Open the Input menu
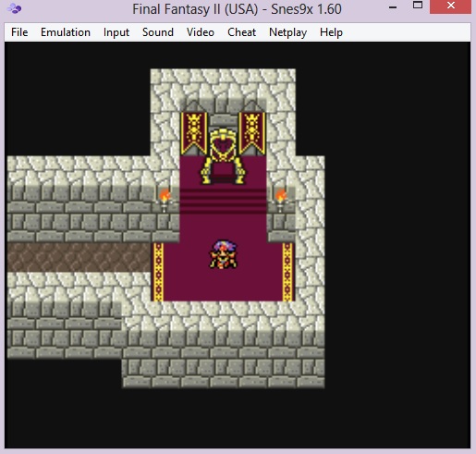Viewport: 476px width, 454px height. click(116, 32)
